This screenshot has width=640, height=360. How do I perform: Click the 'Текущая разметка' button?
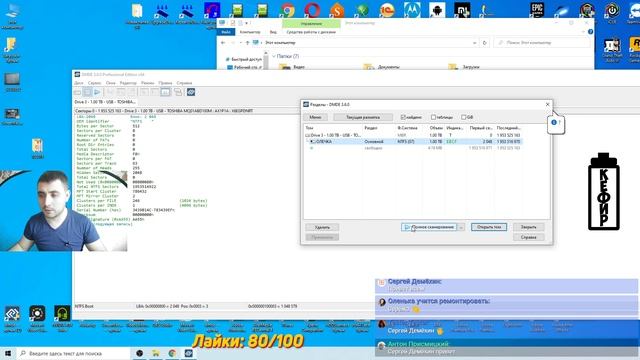(x=363, y=117)
